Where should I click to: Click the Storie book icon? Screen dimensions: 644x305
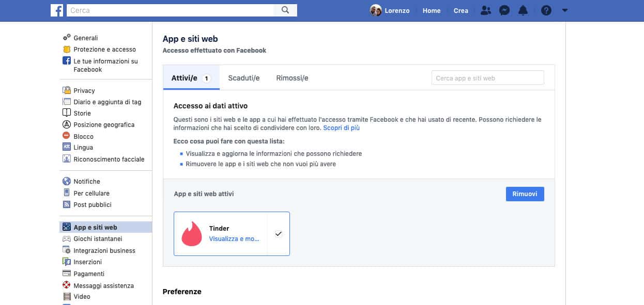(67, 113)
